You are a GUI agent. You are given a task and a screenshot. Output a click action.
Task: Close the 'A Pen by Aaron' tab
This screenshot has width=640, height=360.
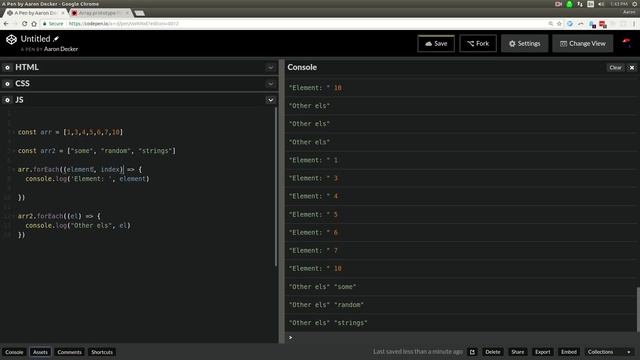tap(63, 13)
